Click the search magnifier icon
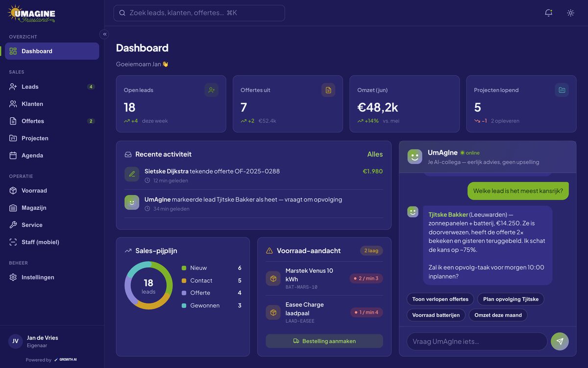This screenshot has height=368, width=588. pyautogui.click(x=122, y=13)
